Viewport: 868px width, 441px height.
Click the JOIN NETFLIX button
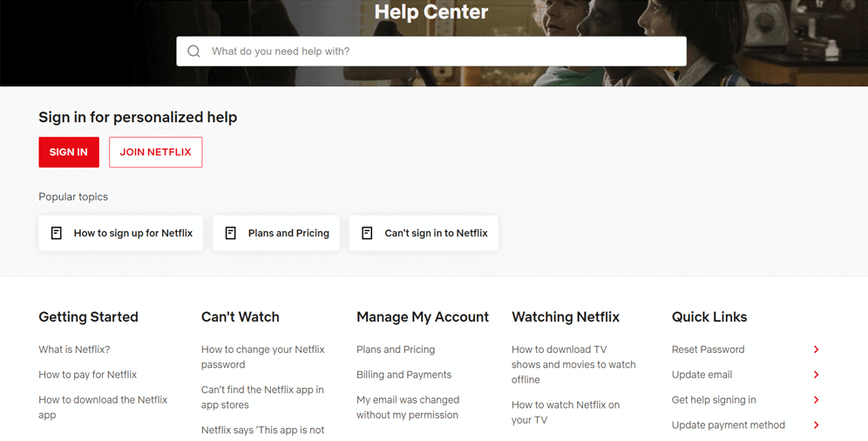click(155, 153)
